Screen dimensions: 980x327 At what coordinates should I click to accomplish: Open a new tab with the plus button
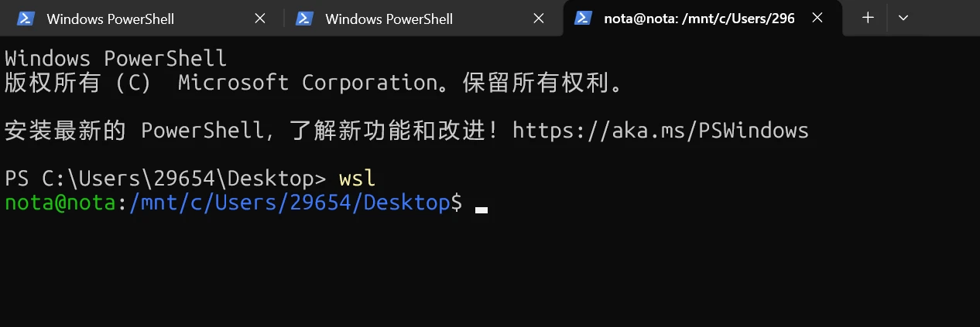[868, 18]
